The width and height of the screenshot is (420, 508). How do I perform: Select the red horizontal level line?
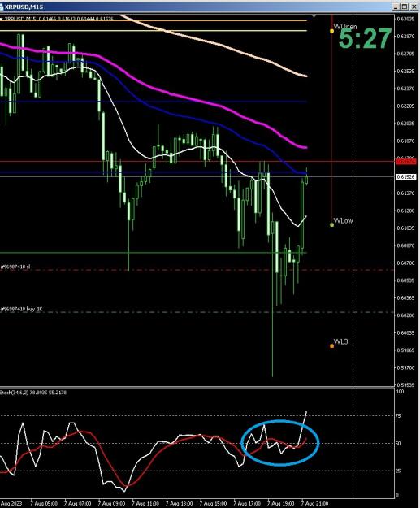click(197, 161)
